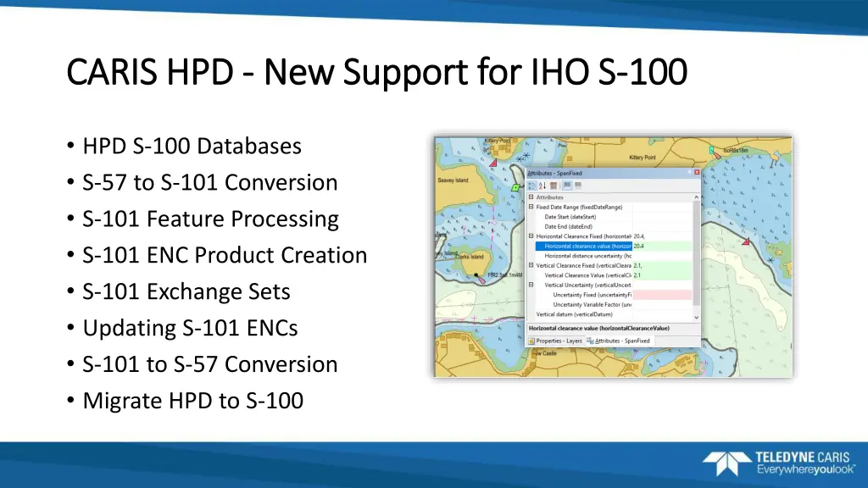Click the green 2.1 Vertical Clearance Value field
Viewport: 868px width, 488px height.
point(662,275)
